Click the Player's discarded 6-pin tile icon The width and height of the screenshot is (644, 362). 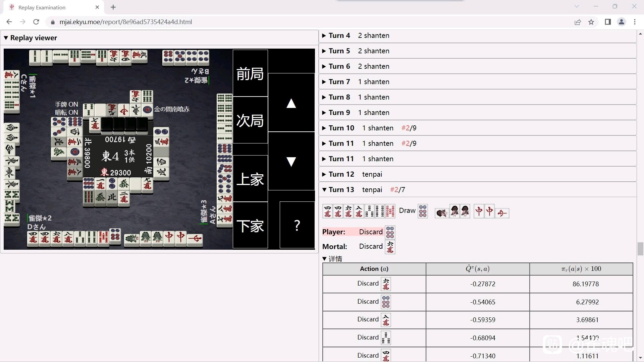pos(390,232)
